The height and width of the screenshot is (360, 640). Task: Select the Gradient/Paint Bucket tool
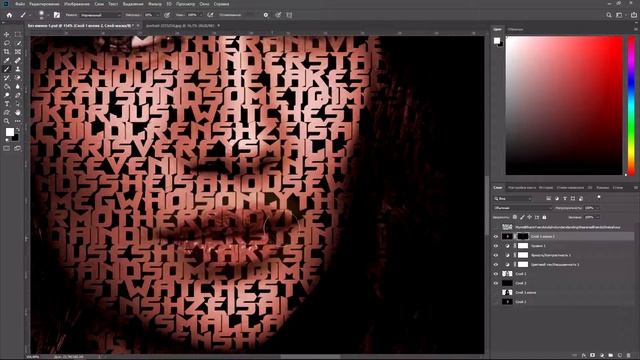pos(7,86)
